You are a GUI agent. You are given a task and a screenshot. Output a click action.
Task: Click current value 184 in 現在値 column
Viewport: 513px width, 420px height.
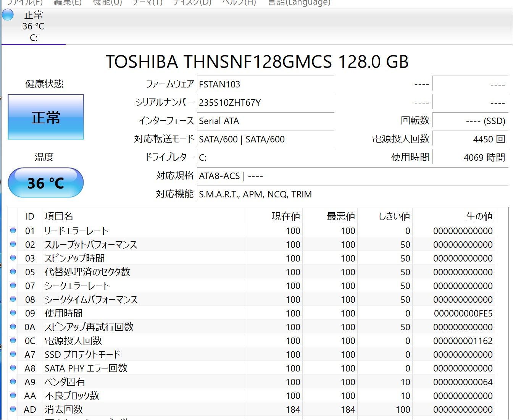point(293,410)
